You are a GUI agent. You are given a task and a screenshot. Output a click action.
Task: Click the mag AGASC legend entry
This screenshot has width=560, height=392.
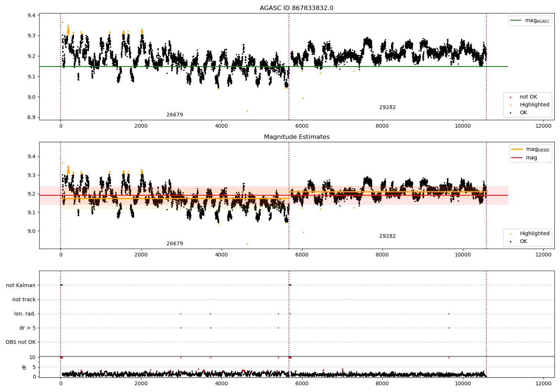pos(537,21)
